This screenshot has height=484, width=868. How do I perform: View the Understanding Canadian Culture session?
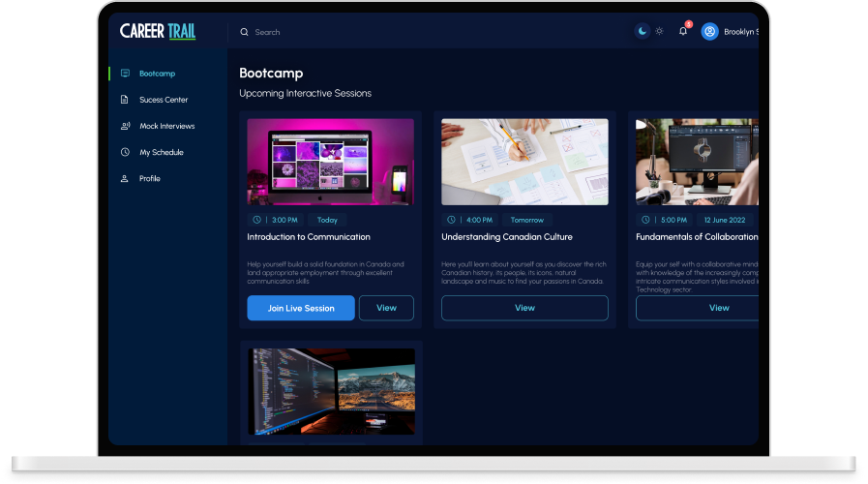coord(524,308)
